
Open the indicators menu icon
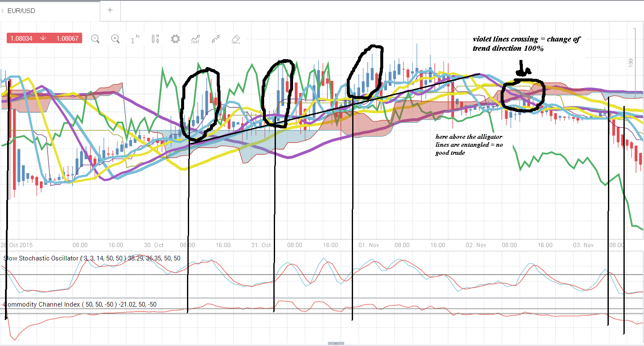(195, 39)
